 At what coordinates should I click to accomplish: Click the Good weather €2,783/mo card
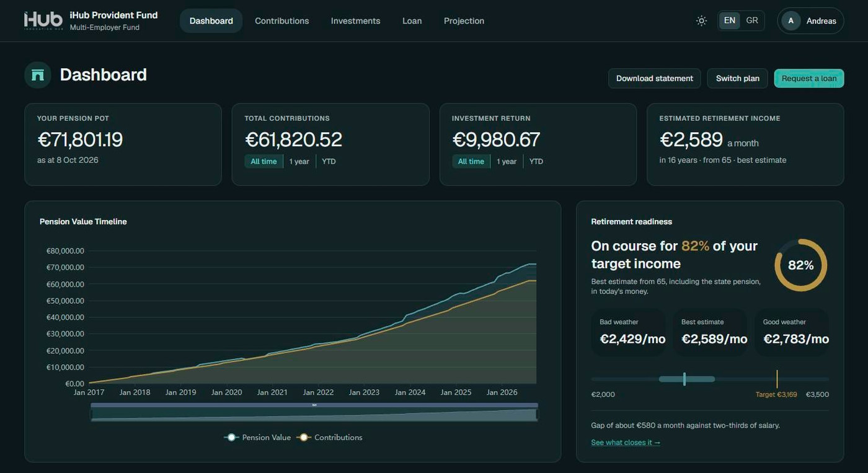click(x=792, y=332)
